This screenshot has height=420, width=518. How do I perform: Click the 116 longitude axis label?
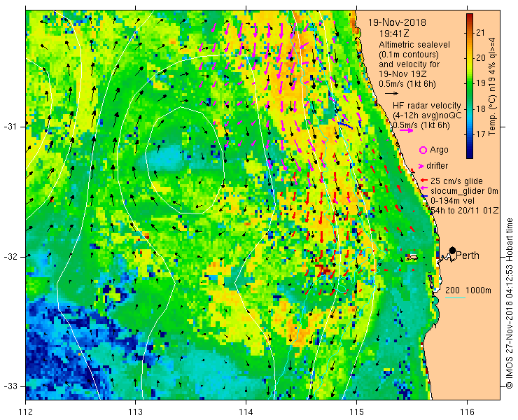click(x=467, y=412)
